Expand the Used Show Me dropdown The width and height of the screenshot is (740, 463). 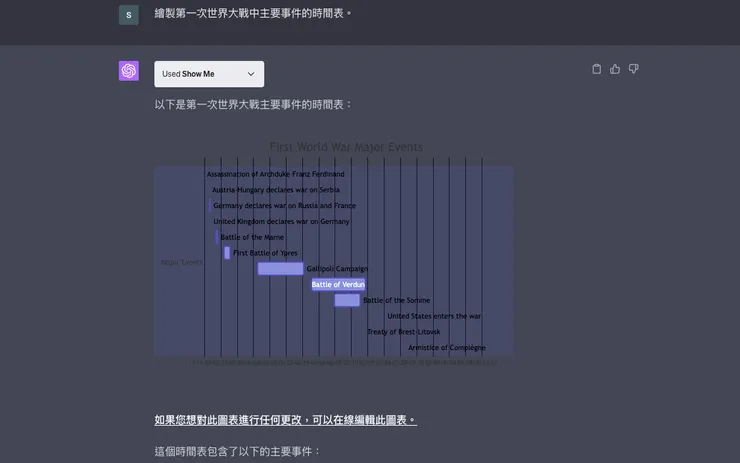pyautogui.click(x=209, y=74)
